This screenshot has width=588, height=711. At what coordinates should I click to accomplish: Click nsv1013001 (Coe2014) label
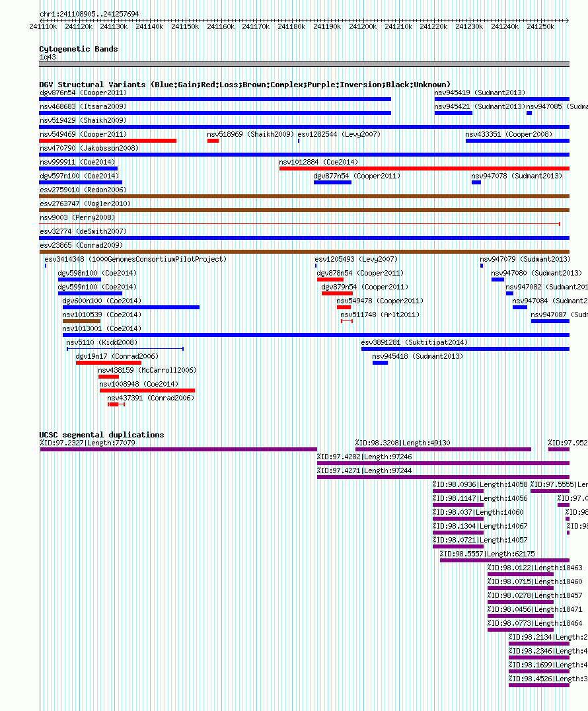pos(102,329)
